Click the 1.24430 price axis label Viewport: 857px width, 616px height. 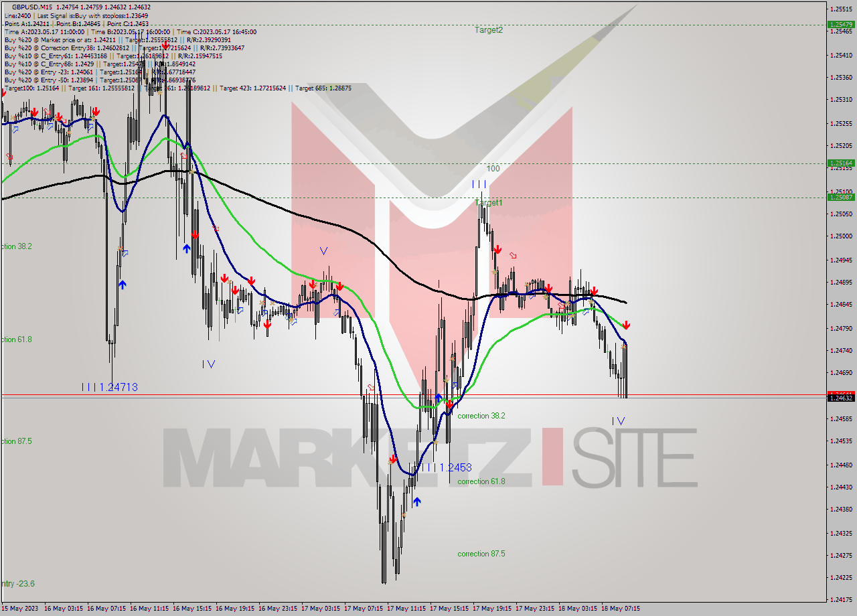tap(841, 487)
